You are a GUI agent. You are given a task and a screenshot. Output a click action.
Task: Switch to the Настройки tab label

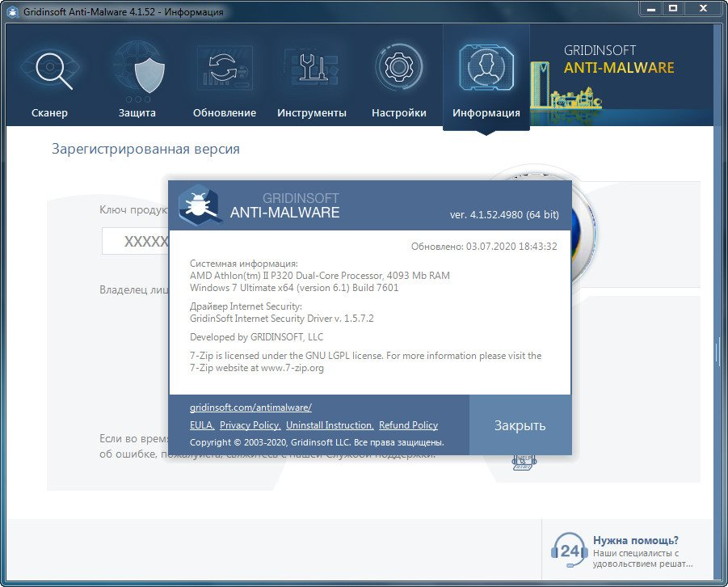(x=399, y=113)
